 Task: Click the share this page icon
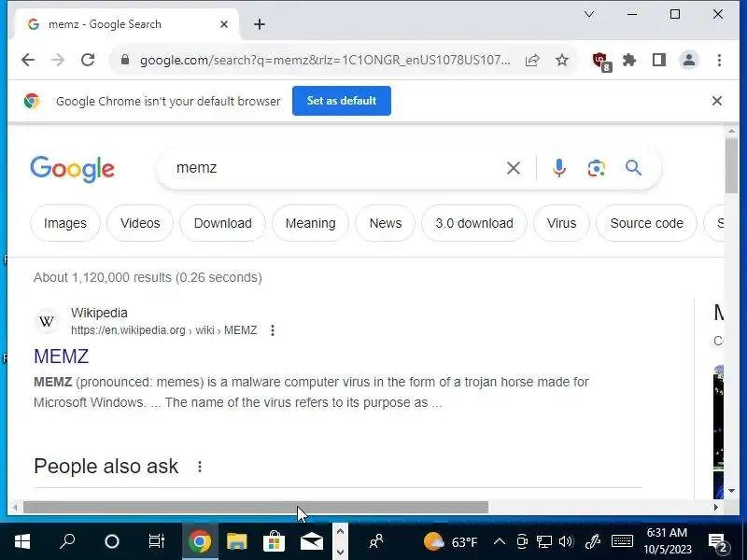[532, 60]
